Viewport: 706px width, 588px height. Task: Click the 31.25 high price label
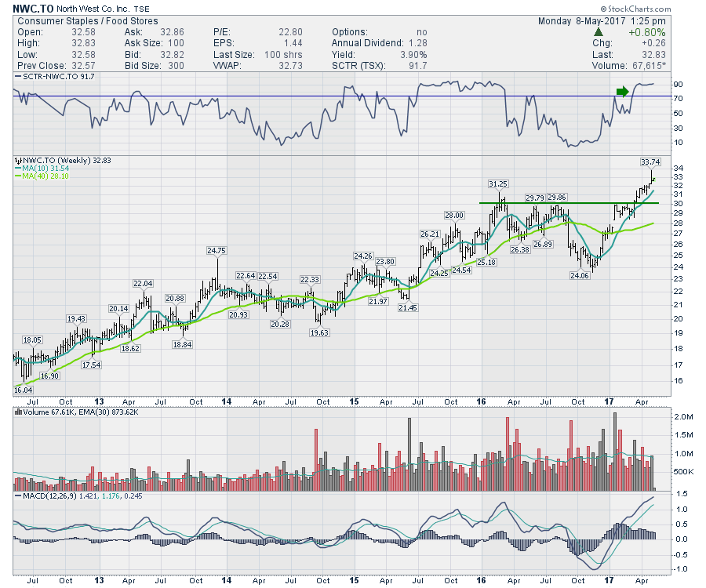[x=498, y=183]
